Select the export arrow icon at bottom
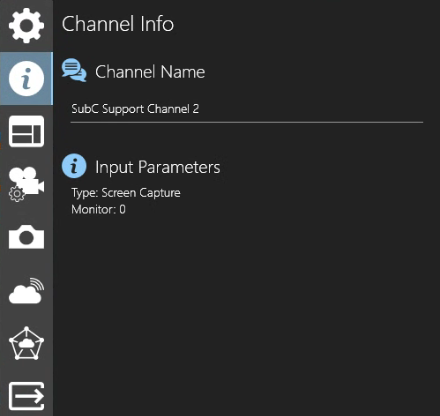The image size is (440, 416). (26, 396)
